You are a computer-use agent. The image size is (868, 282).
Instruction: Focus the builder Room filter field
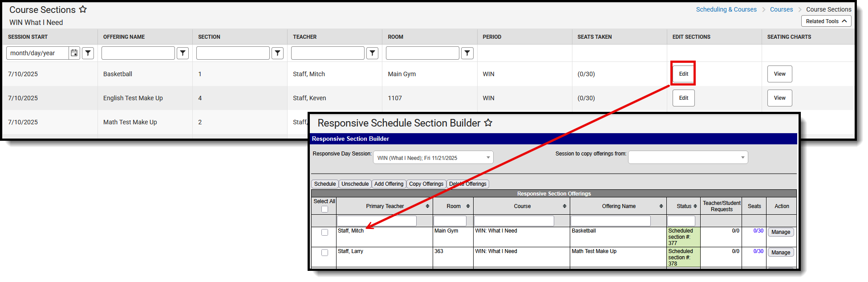coord(450,221)
